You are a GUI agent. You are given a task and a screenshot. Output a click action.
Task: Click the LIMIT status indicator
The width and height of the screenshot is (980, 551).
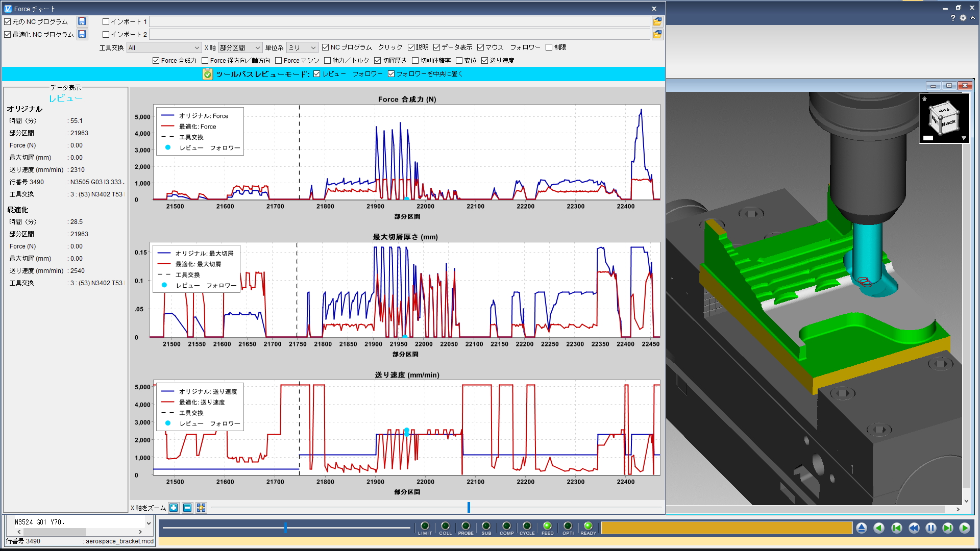tap(425, 525)
